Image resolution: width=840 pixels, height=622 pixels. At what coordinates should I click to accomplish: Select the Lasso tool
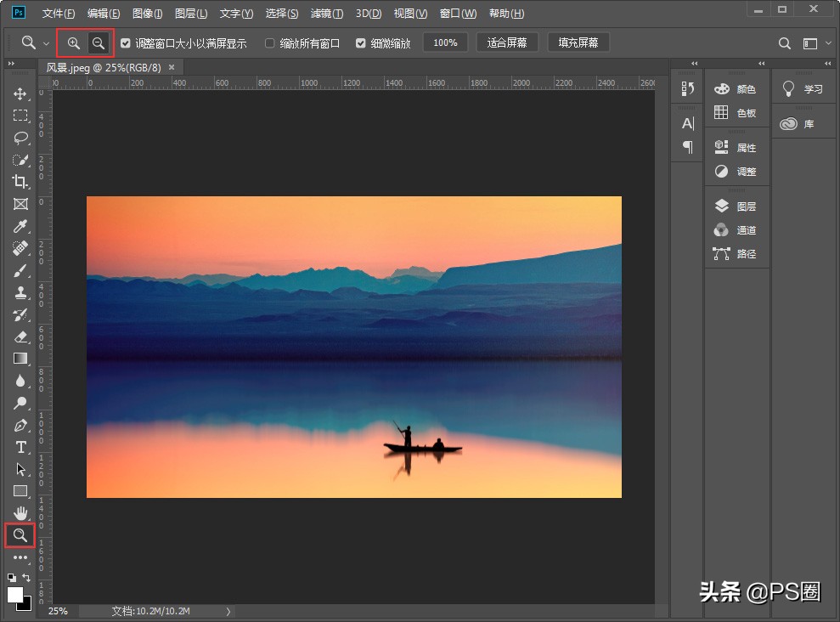[x=20, y=138]
